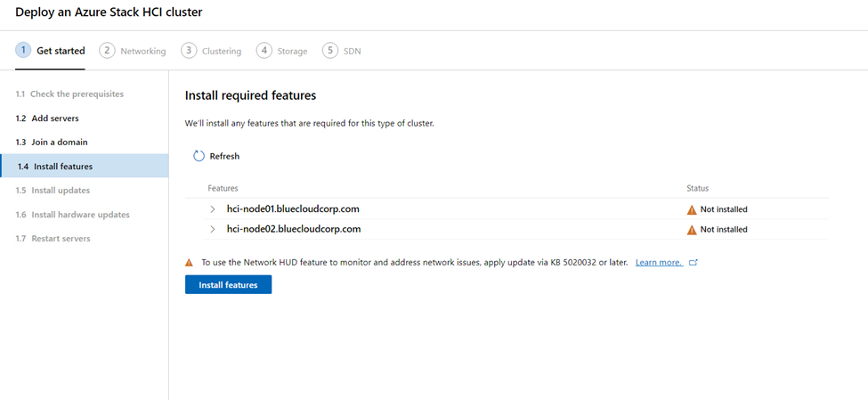
Task: Click the external link icon beside Learn more
Action: tap(694, 263)
